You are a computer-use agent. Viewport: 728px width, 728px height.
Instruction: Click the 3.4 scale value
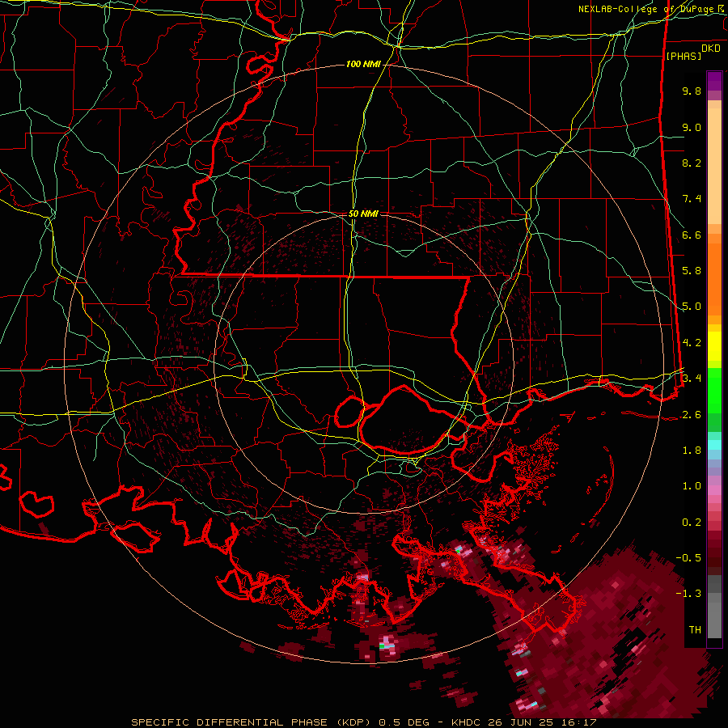tap(692, 379)
